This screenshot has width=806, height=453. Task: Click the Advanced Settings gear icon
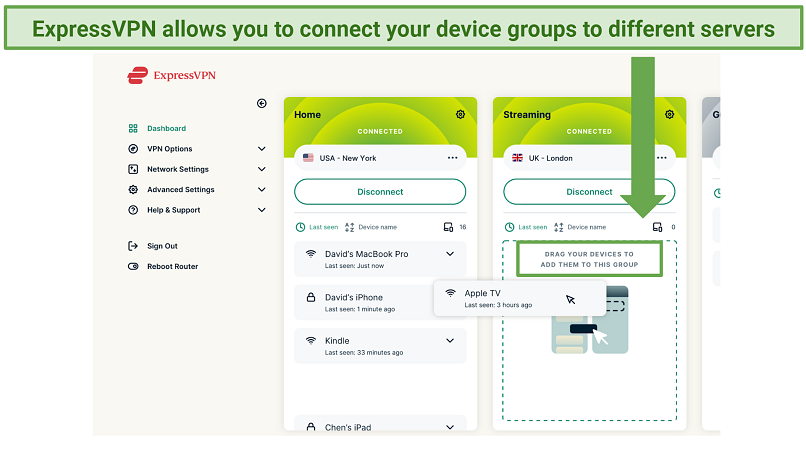[x=133, y=190]
